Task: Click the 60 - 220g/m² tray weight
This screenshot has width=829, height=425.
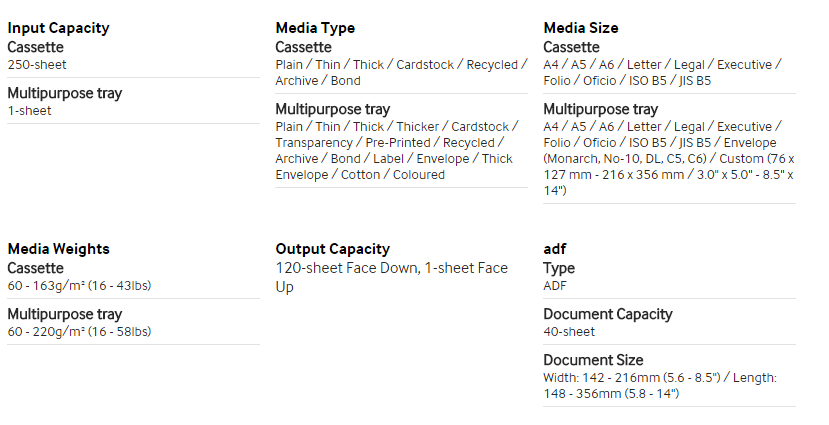Action: (x=79, y=332)
